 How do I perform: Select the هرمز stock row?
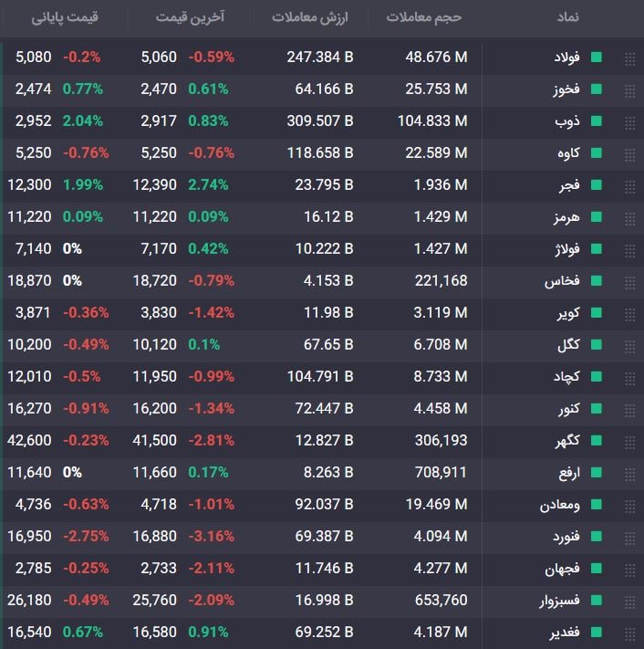322,217
